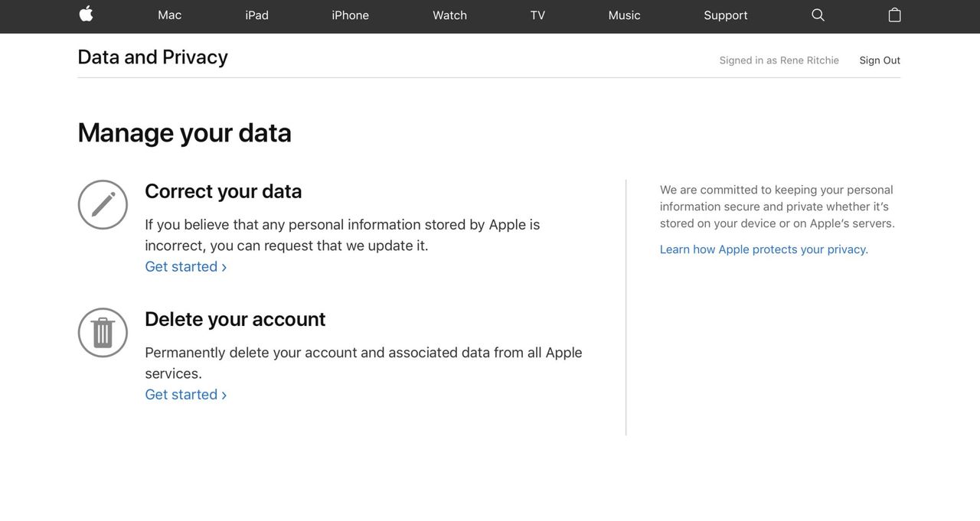The height and width of the screenshot is (521, 980).
Task: Open the Mac menu item
Action: pyautogui.click(x=169, y=15)
